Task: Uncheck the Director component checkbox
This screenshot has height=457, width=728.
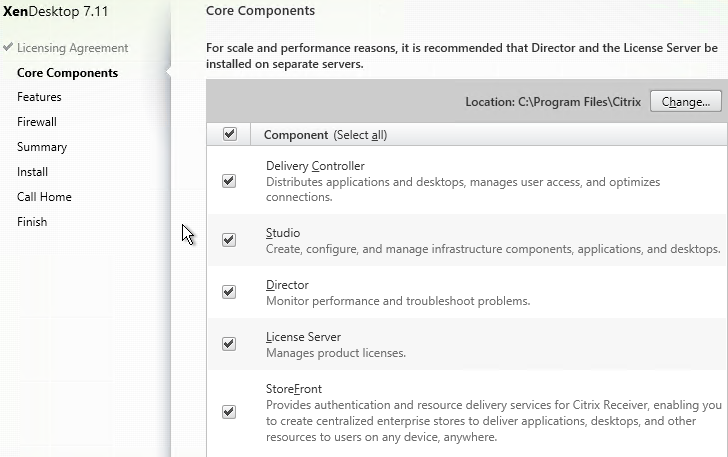Action: click(x=229, y=292)
